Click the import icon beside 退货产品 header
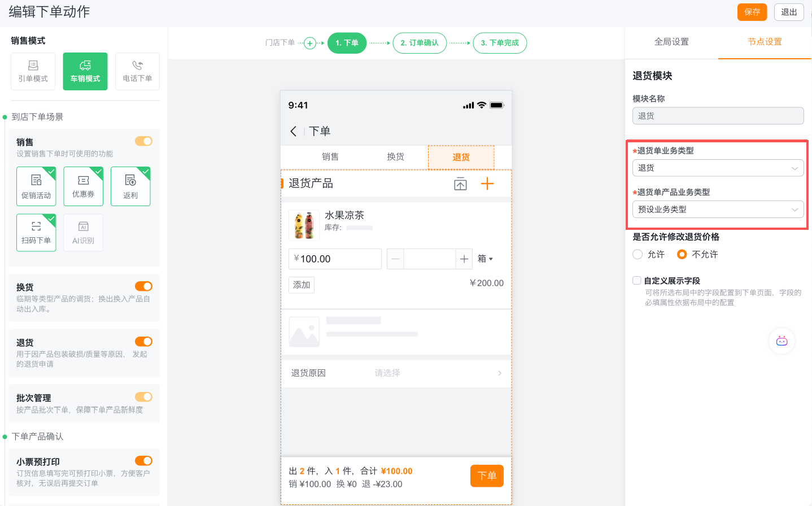This screenshot has height=506, width=812. (x=460, y=184)
